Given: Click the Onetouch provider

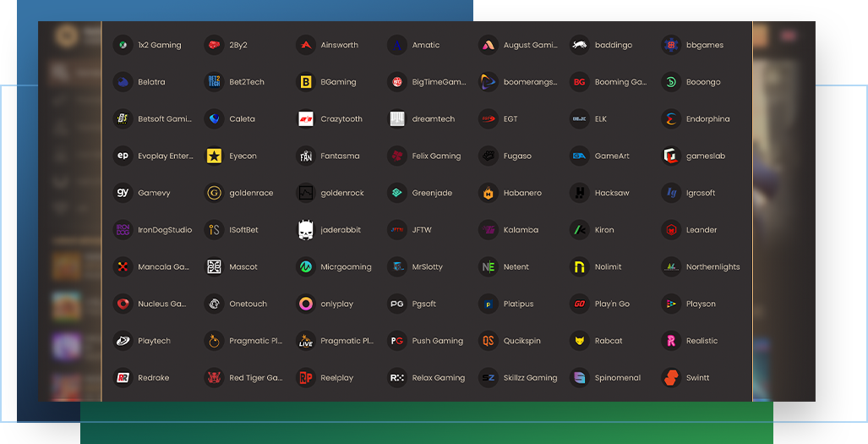Looking at the screenshot, I should click(236, 304).
